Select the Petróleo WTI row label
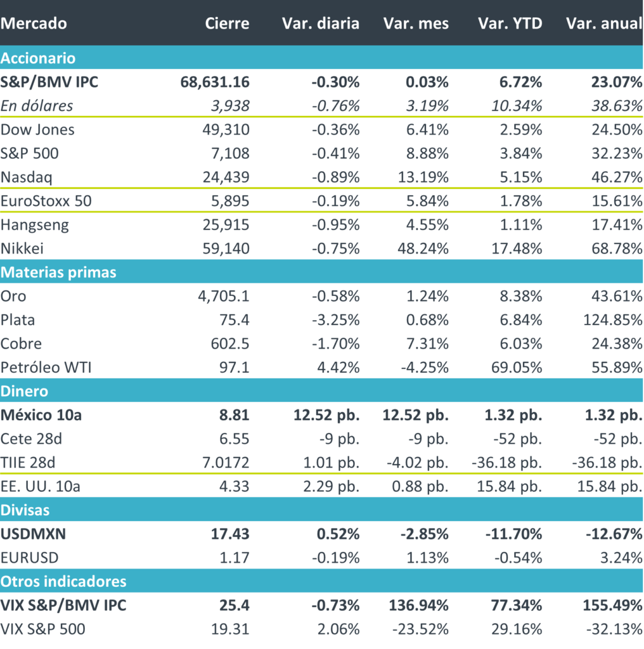Viewport: 644px width, 649px height. click(x=46, y=368)
